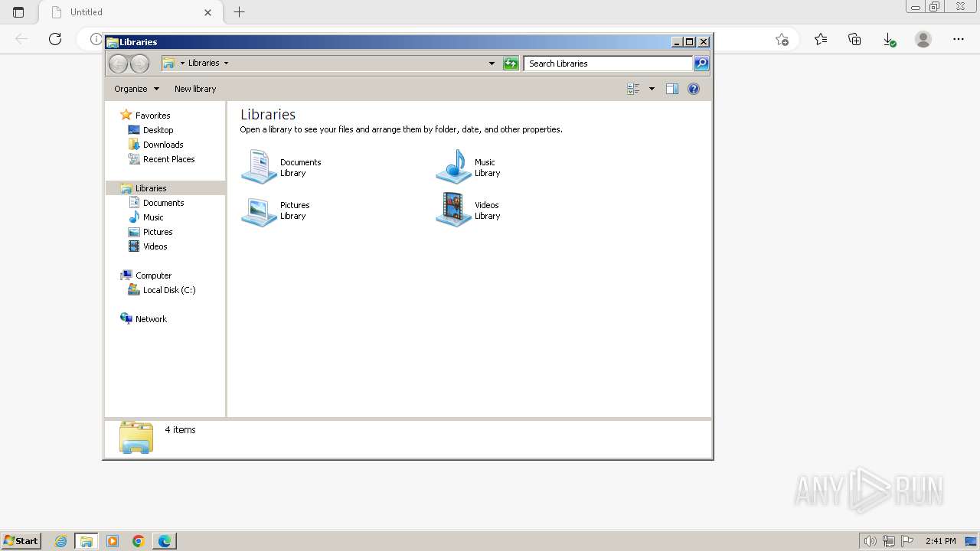This screenshot has height=551, width=980.
Task: Click the 2:41 PM system clock
Action: point(940,541)
